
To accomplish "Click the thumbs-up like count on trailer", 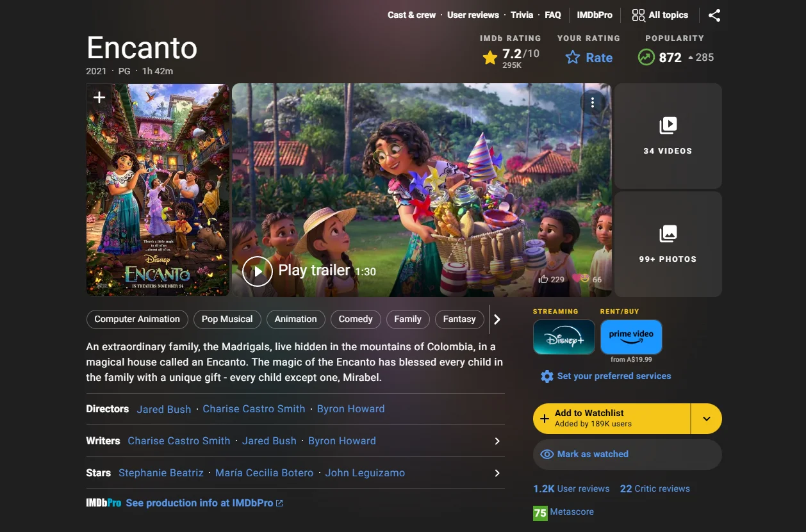I will (551, 279).
